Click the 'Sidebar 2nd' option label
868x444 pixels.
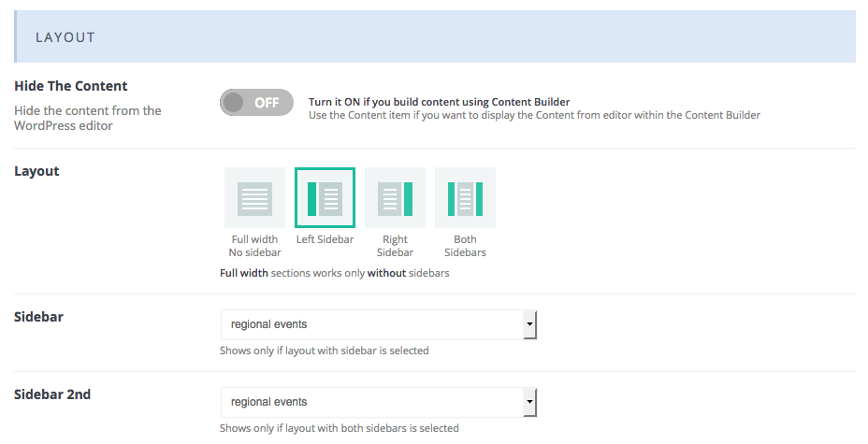[52, 394]
